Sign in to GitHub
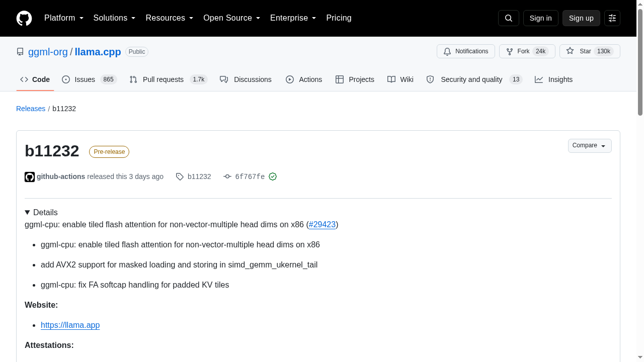This screenshot has height=362, width=644. pos(541,18)
